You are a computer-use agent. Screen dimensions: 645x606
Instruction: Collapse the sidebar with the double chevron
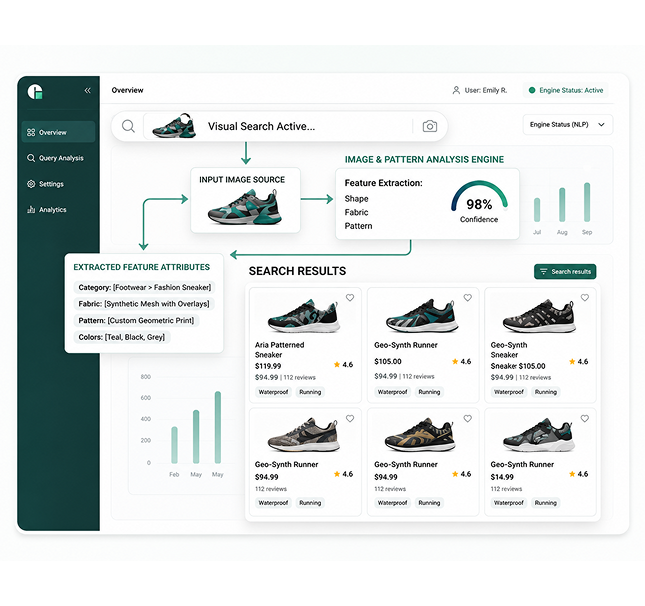tap(88, 91)
